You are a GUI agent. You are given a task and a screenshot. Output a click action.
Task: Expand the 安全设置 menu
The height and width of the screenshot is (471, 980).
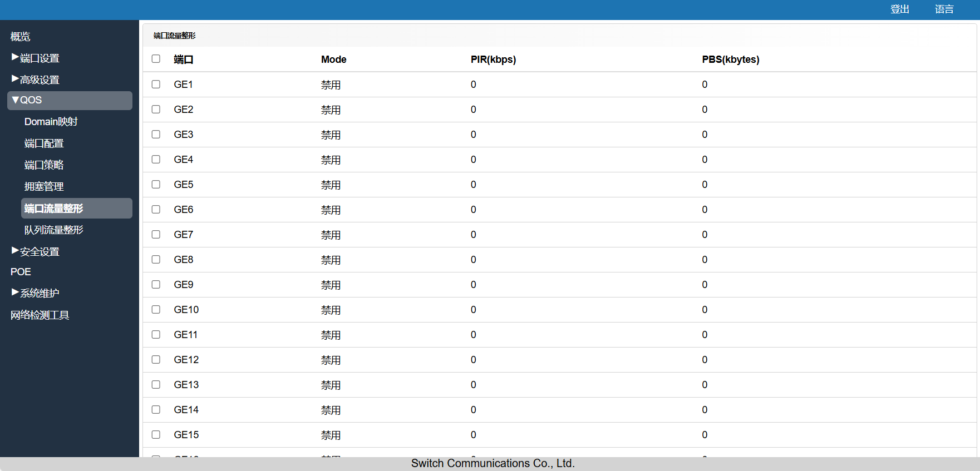36,251
